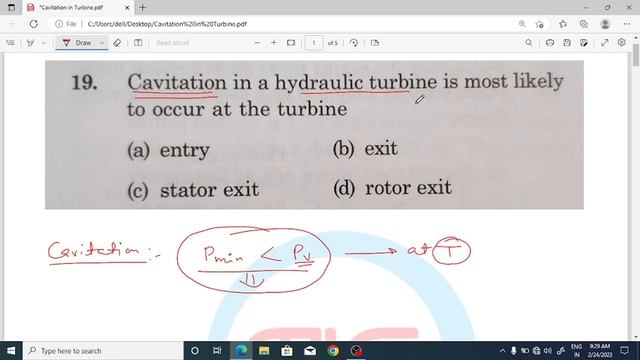The width and height of the screenshot is (640, 360).
Task: Open the microphone tray icon
Action: pyautogui.click(x=513, y=351)
